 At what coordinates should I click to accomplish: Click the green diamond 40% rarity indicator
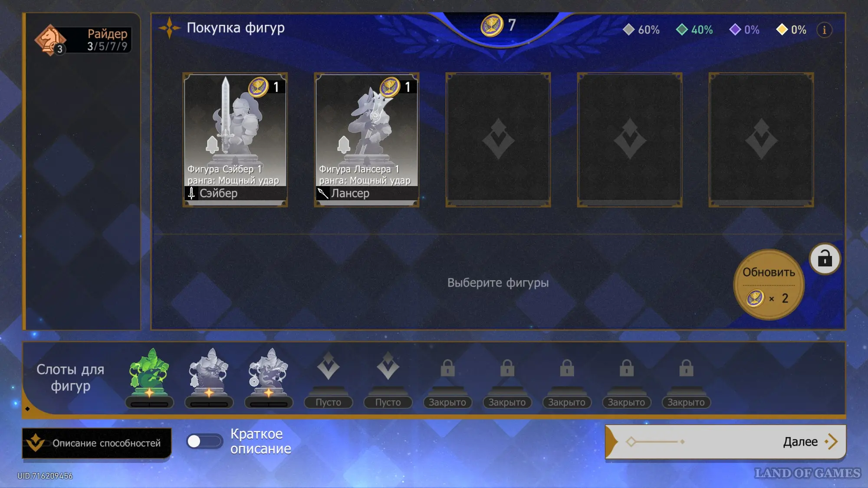694,30
